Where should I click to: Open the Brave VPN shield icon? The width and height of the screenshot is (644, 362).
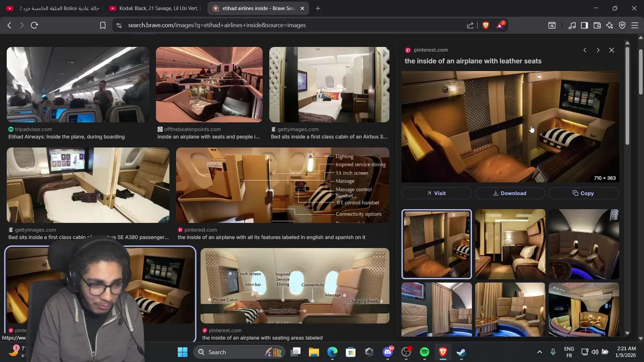[622, 25]
